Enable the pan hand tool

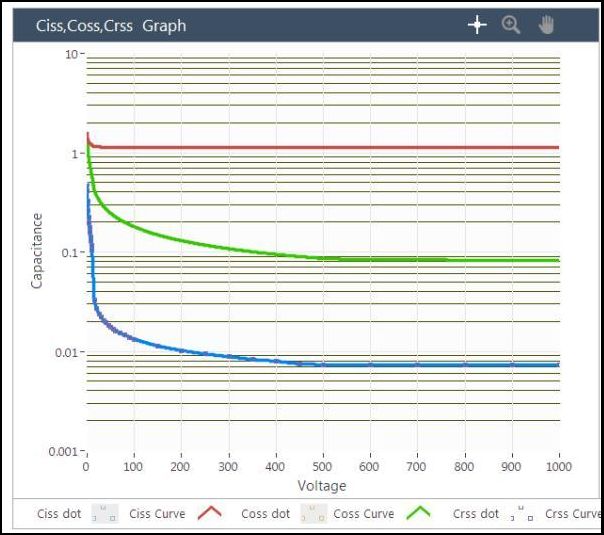pos(546,25)
